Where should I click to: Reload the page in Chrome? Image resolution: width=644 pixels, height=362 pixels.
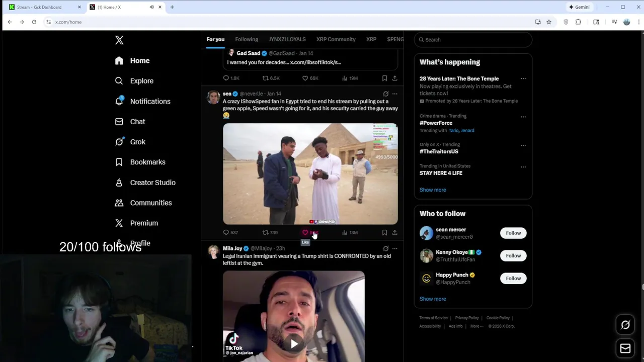pyautogui.click(x=34, y=22)
